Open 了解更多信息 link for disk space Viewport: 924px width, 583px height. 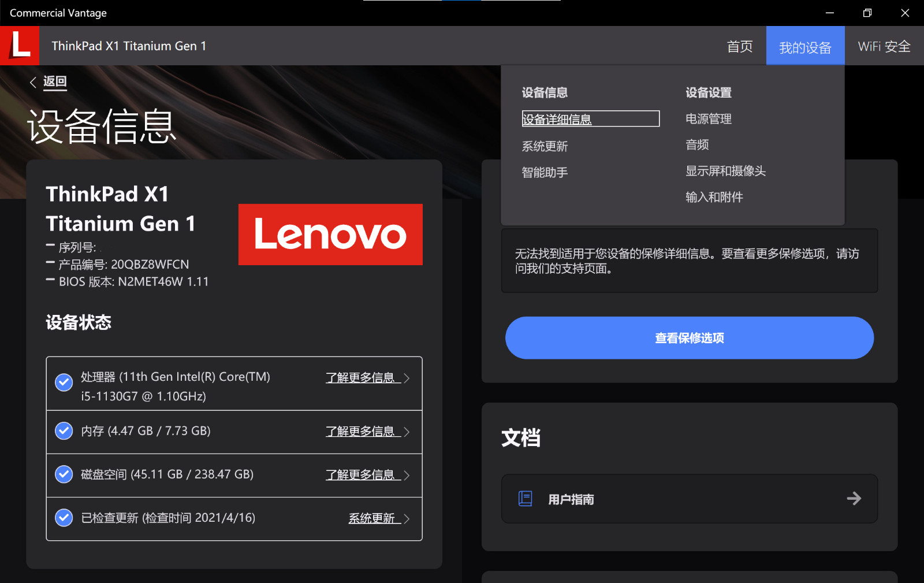click(363, 475)
